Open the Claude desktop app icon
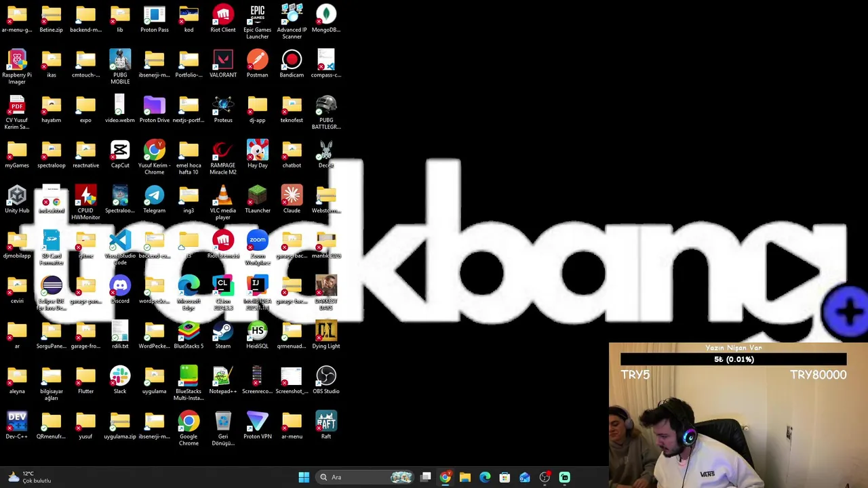 pos(292,200)
